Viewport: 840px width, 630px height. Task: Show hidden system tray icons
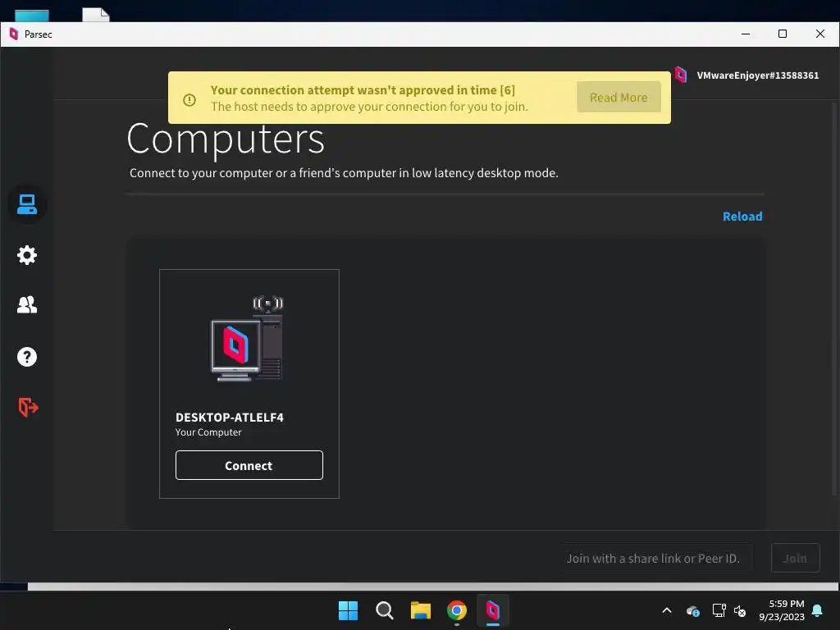tap(667, 610)
